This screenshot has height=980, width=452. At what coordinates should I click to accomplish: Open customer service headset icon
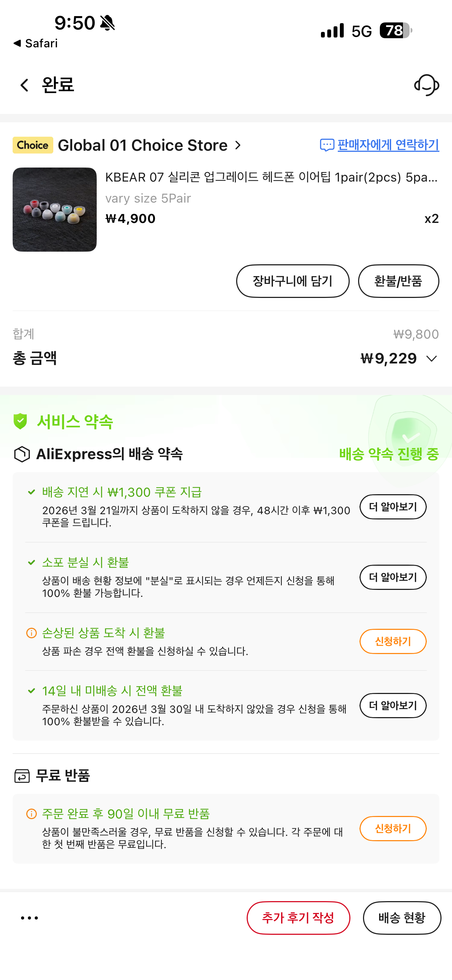pyautogui.click(x=426, y=85)
